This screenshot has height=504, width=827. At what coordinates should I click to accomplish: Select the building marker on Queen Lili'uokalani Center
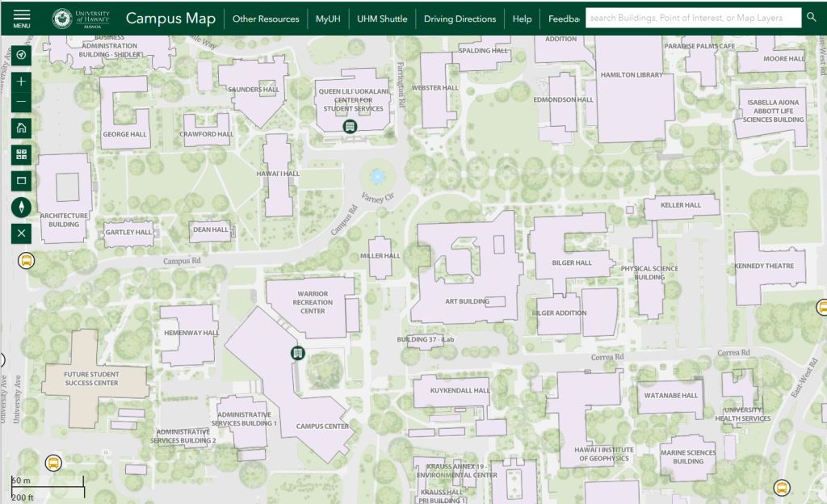click(x=350, y=127)
